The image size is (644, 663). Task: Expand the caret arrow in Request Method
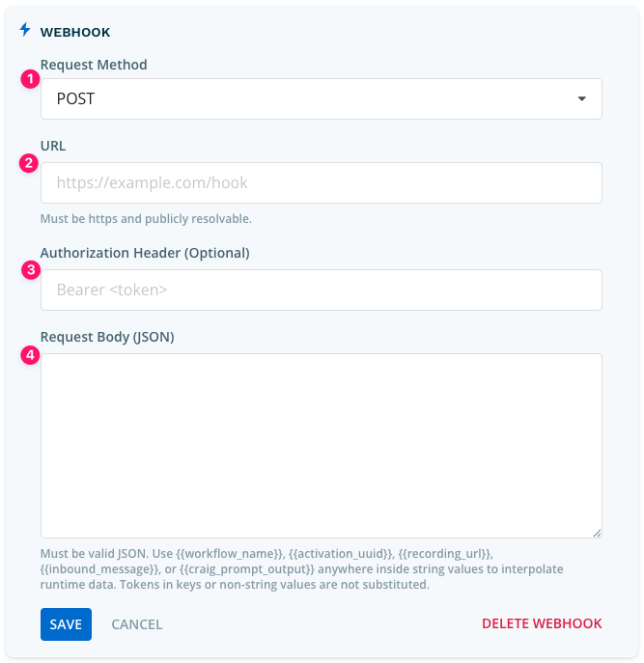pyautogui.click(x=582, y=99)
